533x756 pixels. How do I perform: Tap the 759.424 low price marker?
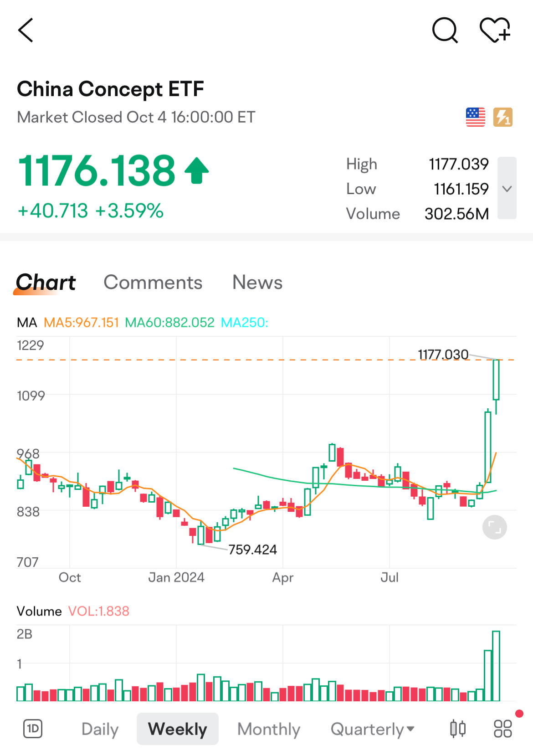(252, 550)
